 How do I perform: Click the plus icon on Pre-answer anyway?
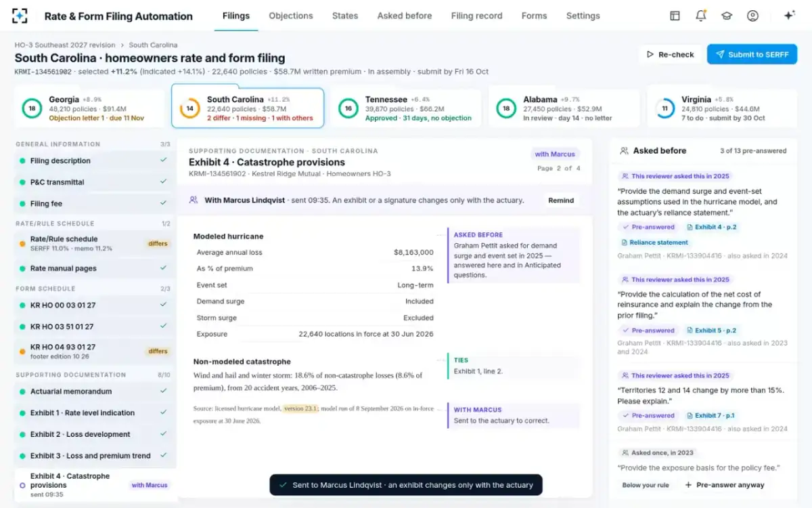[688, 485]
